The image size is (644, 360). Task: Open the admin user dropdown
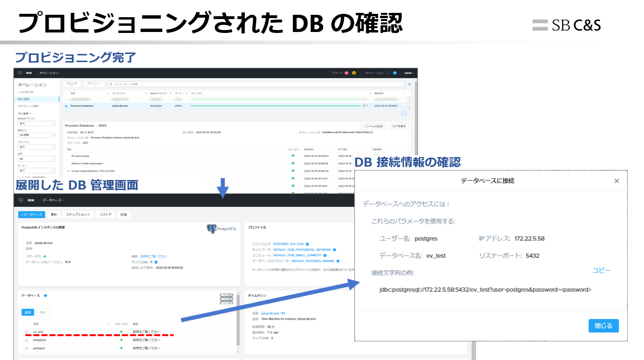click(409, 73)
